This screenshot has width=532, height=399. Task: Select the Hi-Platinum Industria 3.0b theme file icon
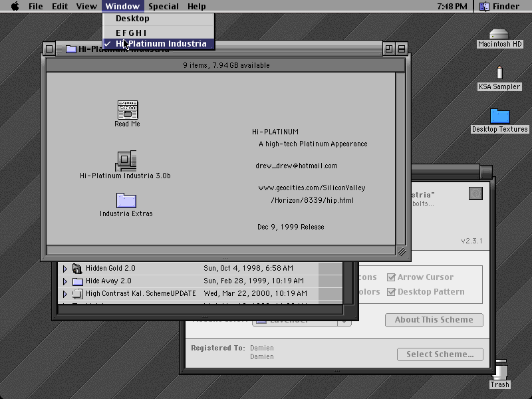(x=126, y=161)
